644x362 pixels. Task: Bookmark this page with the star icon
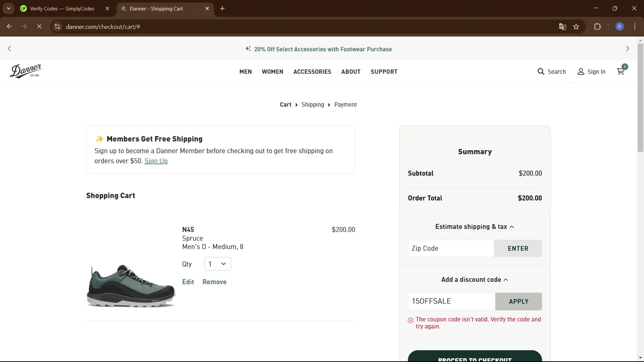pos(576,27)
